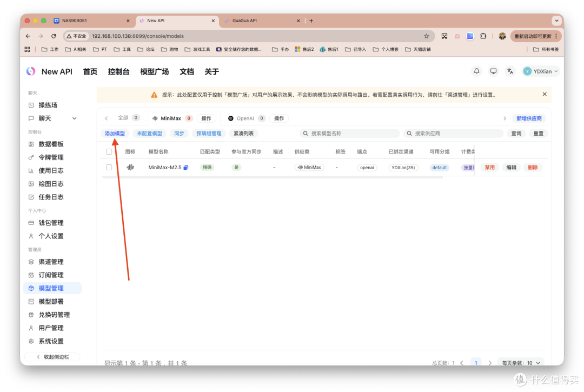Open 预填组管理
The image size is (584, 392).
pyautogui.click(x=209, y=133)
